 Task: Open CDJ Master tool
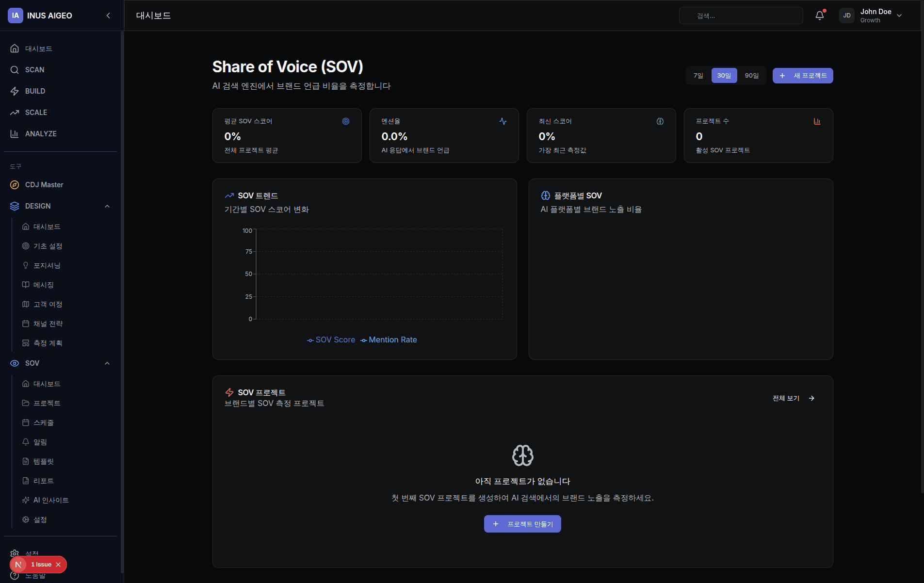click(x=44, y=185)
